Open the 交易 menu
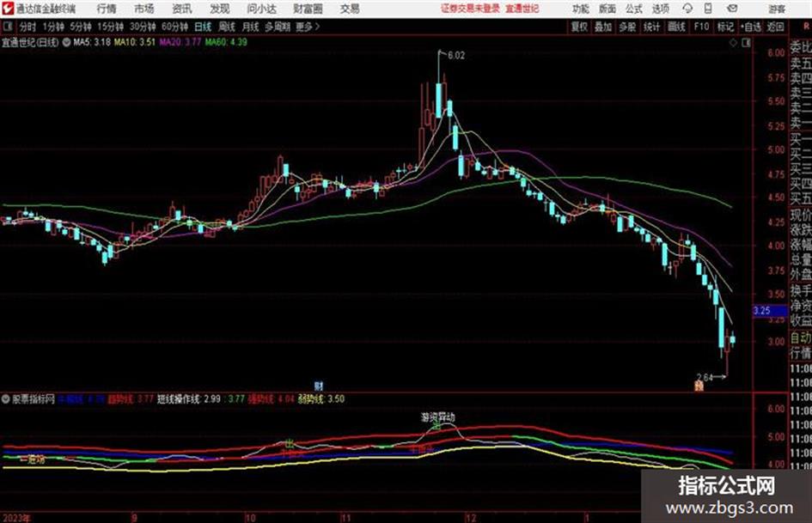812x523 pixels. pyautogui.click(x=350, y=9)
